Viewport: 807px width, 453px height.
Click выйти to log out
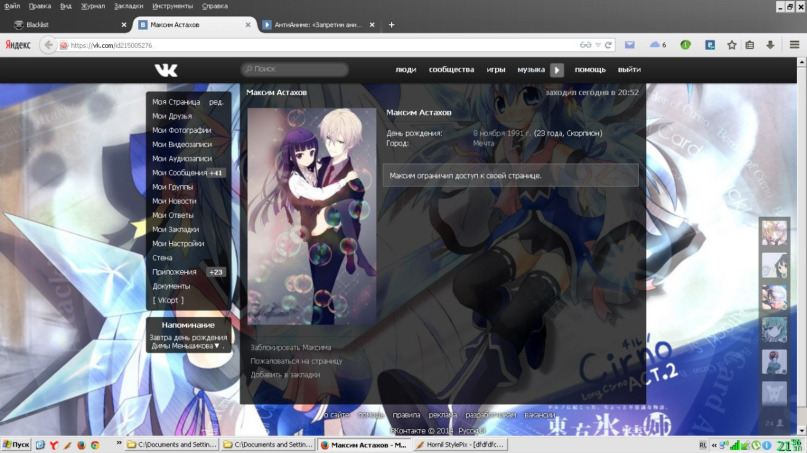tap(629, 69)
